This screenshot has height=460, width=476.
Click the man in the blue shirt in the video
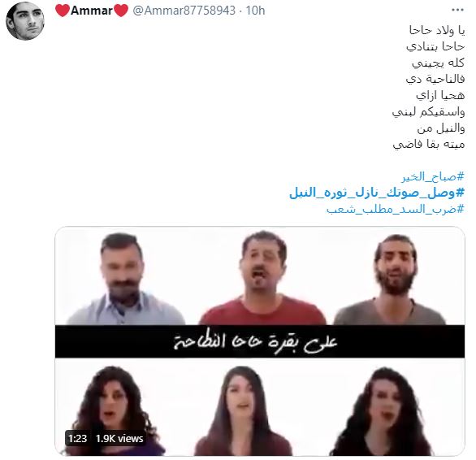tap(124, 279)
